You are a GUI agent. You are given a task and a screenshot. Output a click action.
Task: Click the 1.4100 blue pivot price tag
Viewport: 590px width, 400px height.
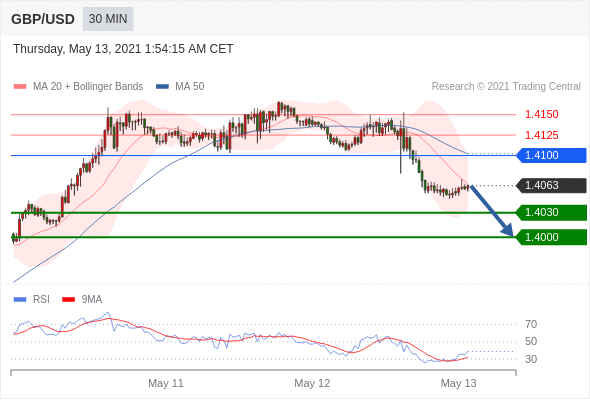point(551,155)
